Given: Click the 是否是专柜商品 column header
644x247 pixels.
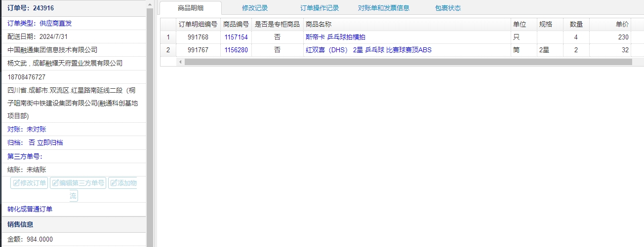Looking at the screenshot, I should tap(277, 24).
